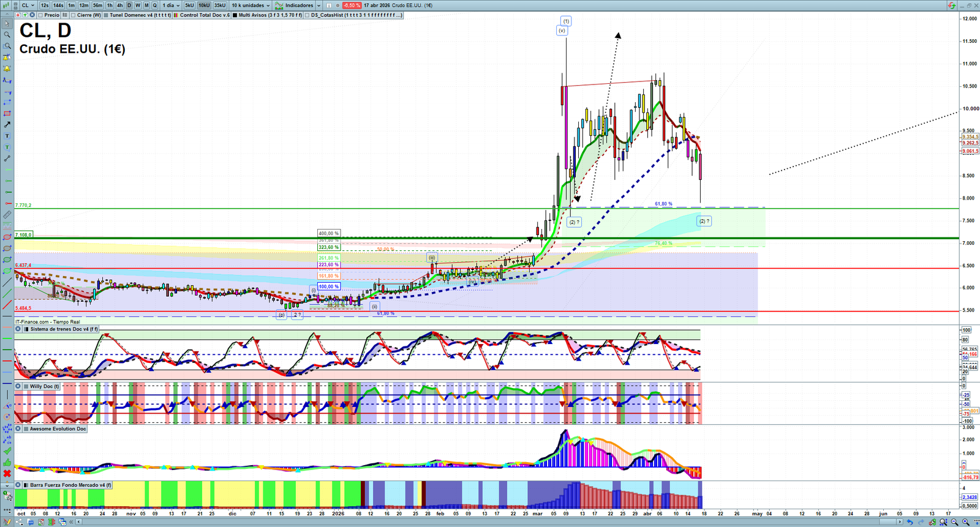This screenshot has height=527, width=980.
Task: Toggle the Precio checkbox
Action: point(40,15)
